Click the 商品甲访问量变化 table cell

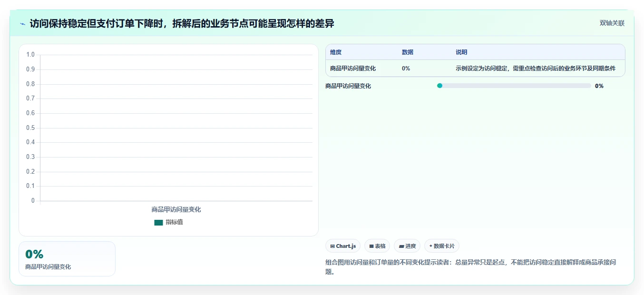click(353, 69)
